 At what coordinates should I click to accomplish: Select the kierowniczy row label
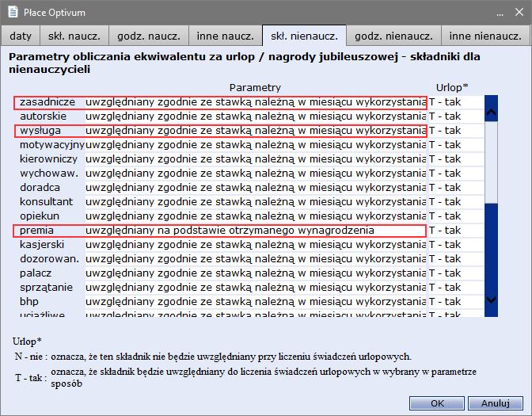(x=48, y=159)
